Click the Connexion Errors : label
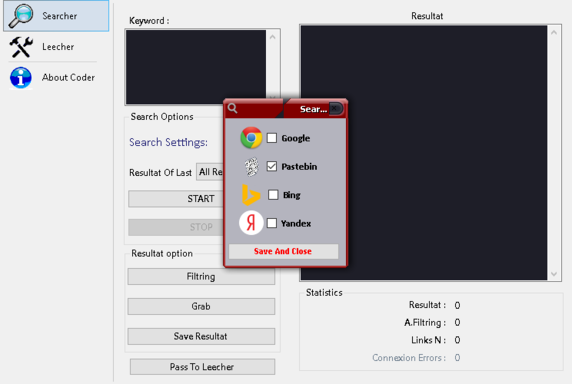Screen dimensions: 572x384 [409, 358]
